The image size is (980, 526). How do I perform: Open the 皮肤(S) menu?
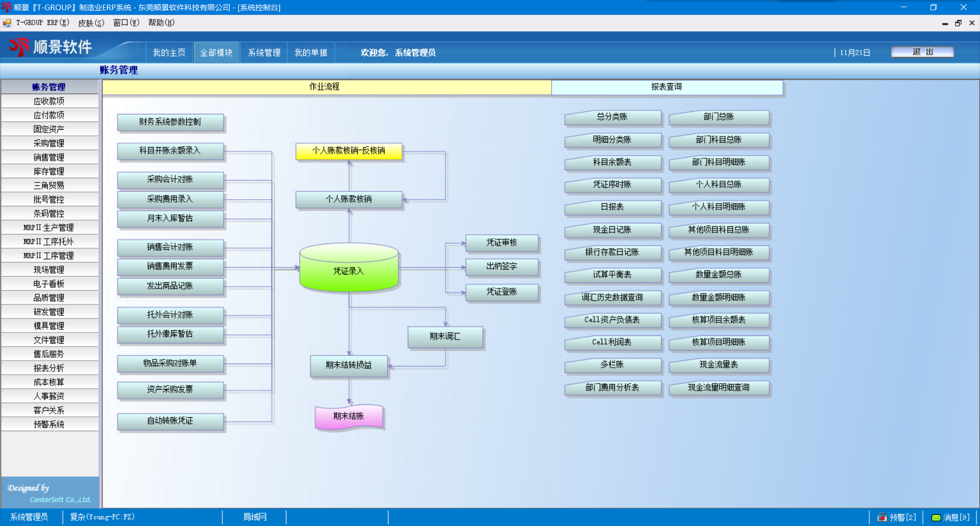point(91,23)
